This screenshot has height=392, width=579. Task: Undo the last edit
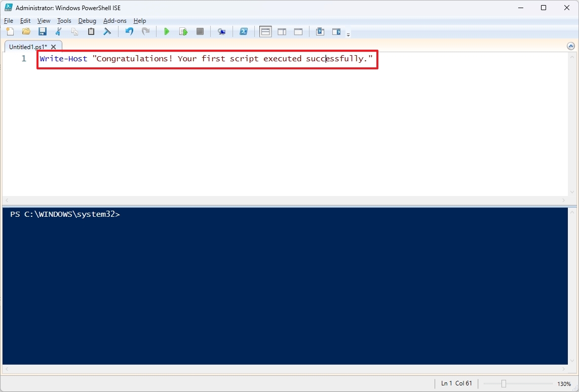[x=129, y=32]
